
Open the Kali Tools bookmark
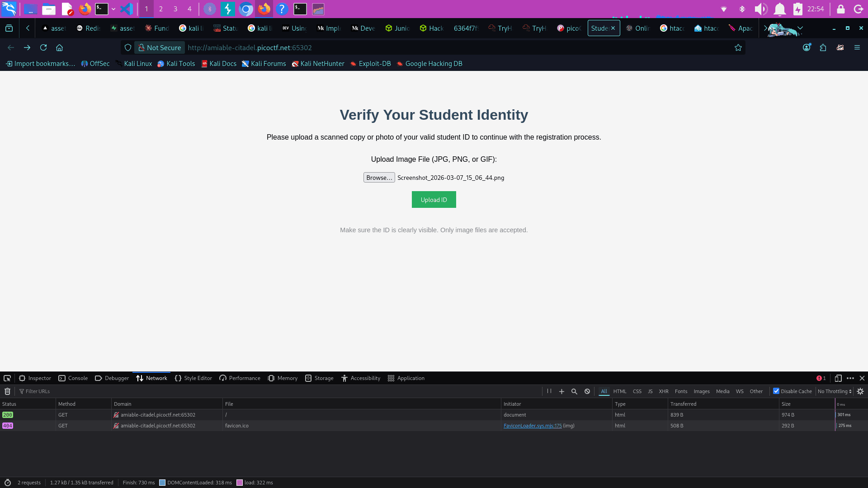coord(176,64)
